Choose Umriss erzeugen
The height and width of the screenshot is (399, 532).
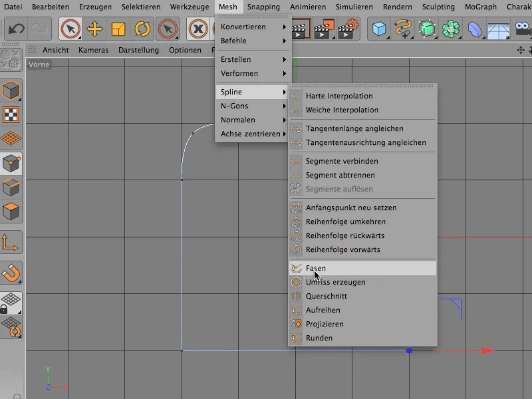coord(362,282)
